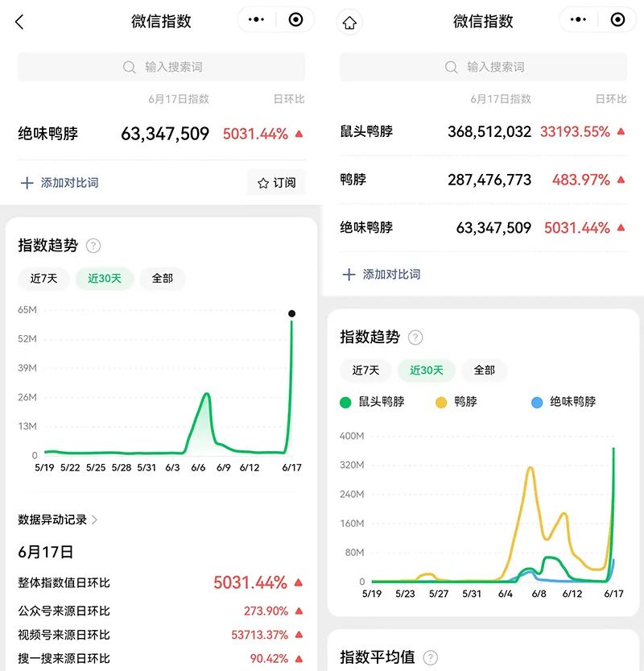Viewport: 644px width, 671px height.
Task: Click 6/6 axis label on left chart
Action: click(x=198, y=468)
